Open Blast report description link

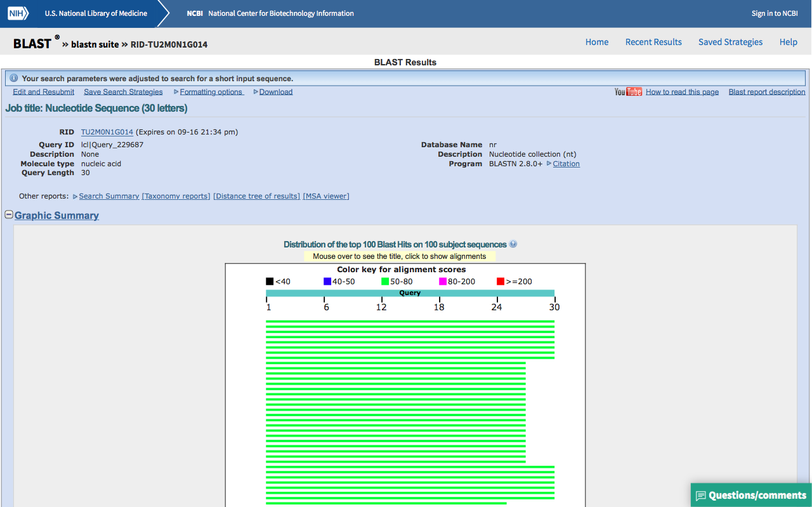767,92
